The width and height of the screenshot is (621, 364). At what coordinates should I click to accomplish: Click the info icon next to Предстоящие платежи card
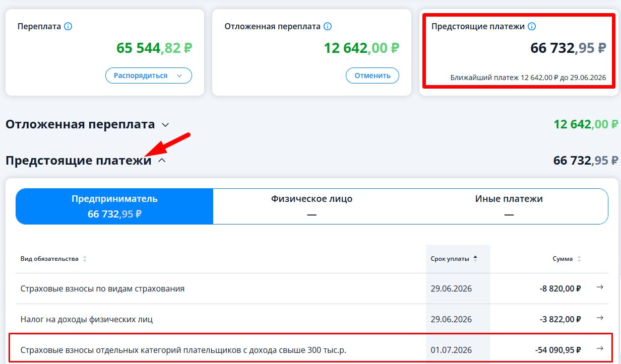click(532, 26)
